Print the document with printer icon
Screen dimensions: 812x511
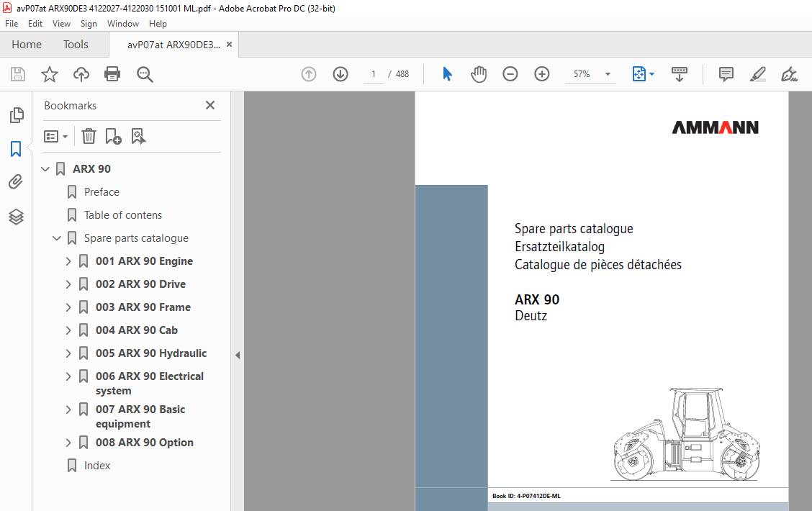tap(112, 74)
